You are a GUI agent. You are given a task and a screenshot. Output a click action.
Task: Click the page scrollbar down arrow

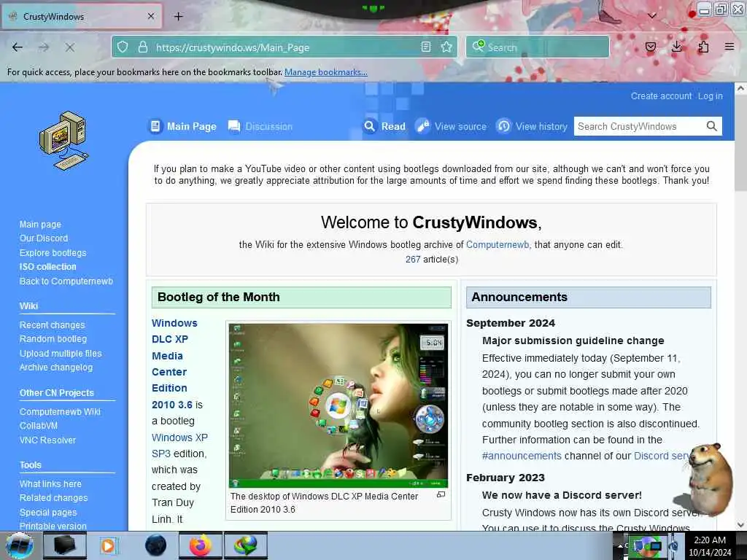740,525
